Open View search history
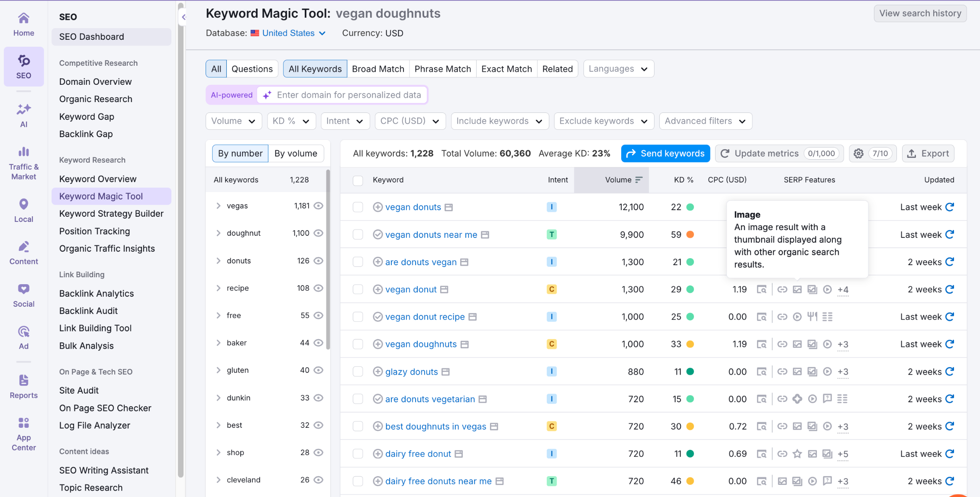Image resolution: width=980 pixels, height=497 pixels. coord(920,13)
